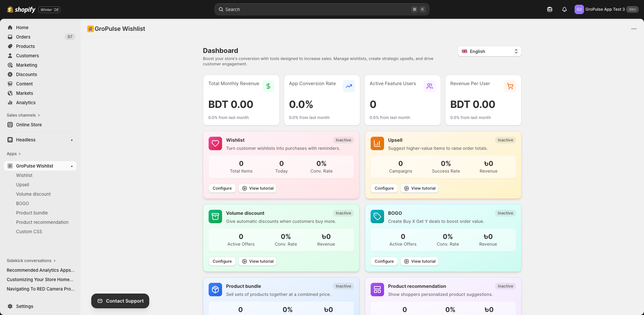Open Contact Support
Image resolution: width=644 pixels, height=315 pixels.
point(120,301)
